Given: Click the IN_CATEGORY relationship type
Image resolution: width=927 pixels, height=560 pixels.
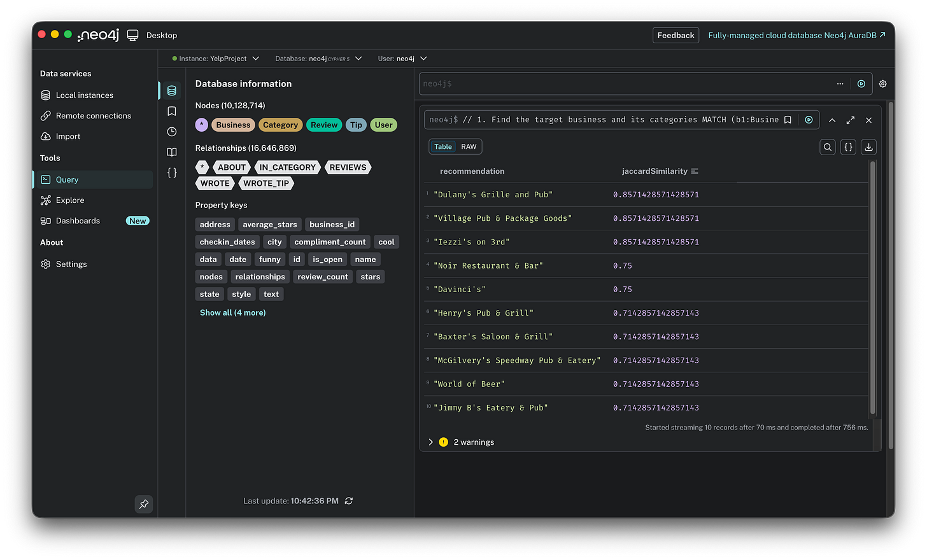Looking at the screenshot, I should click(x=288, y=167).
